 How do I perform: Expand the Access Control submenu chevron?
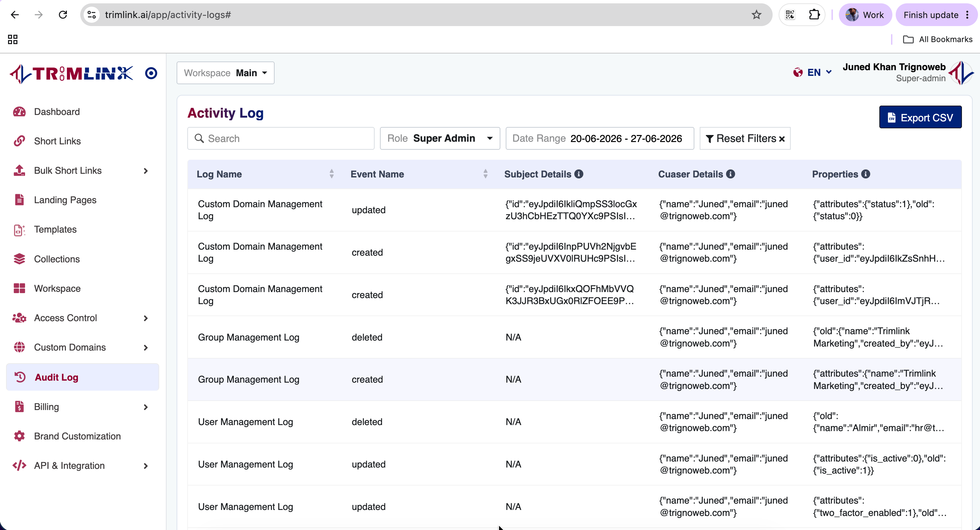tap(146, 318)
